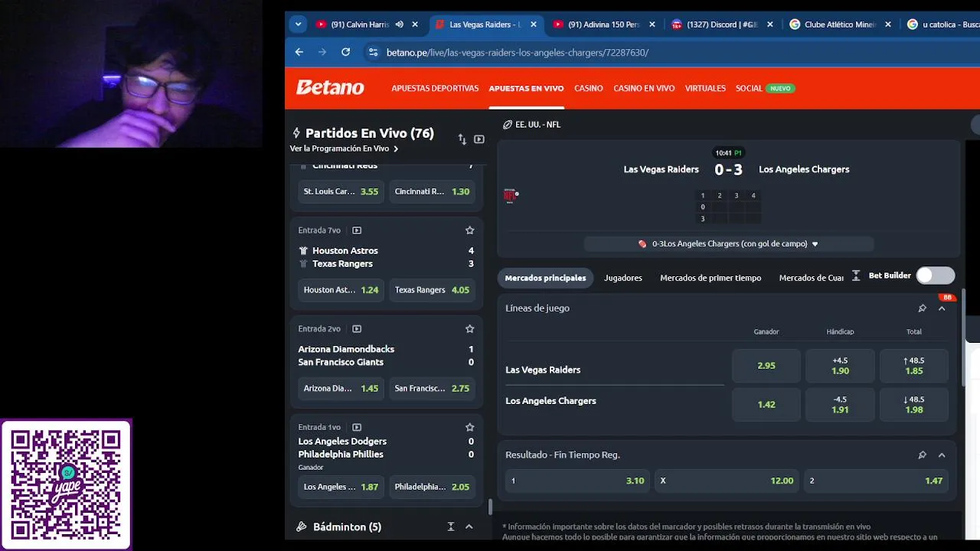Screen dimensions: 980x551
Task: Bet San Francisco Giants at 2.75
Action: tap(432, 388)
